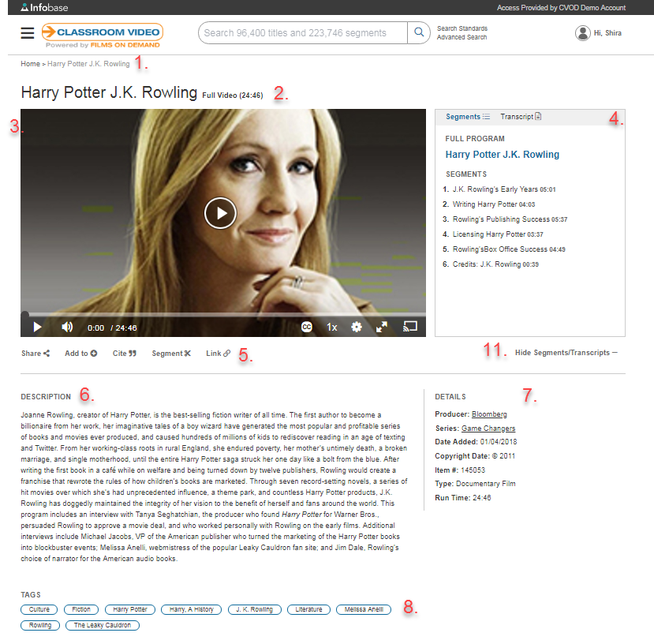654x644 pixels.
Task: Enter fullscreen mode on the video
Action: tap(382, 327)
